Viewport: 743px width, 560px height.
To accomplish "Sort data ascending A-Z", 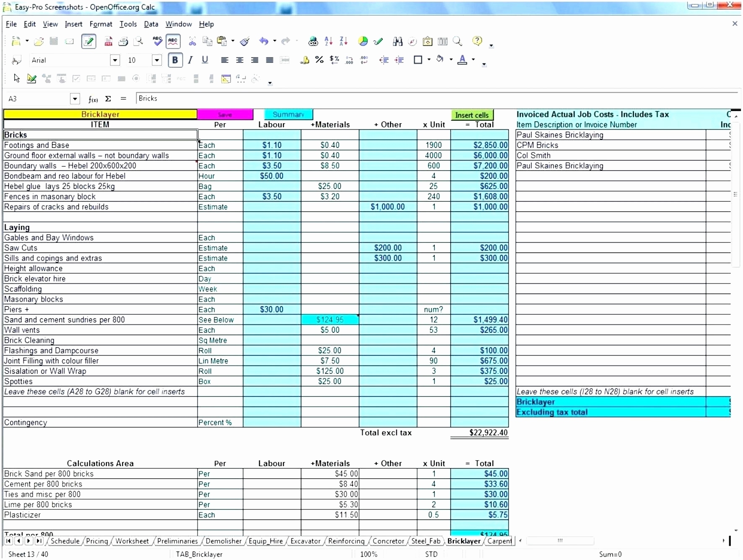I will 329,41.
